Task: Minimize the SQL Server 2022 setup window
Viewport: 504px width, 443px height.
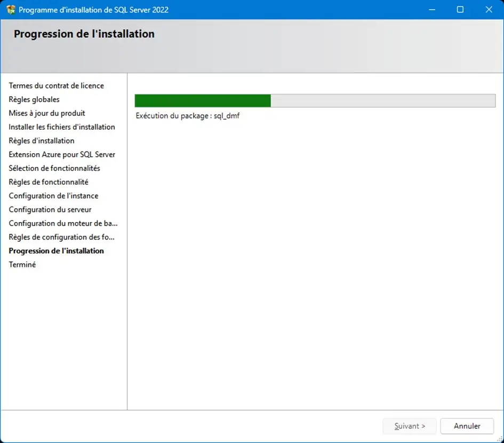Action: pos(432,10)
